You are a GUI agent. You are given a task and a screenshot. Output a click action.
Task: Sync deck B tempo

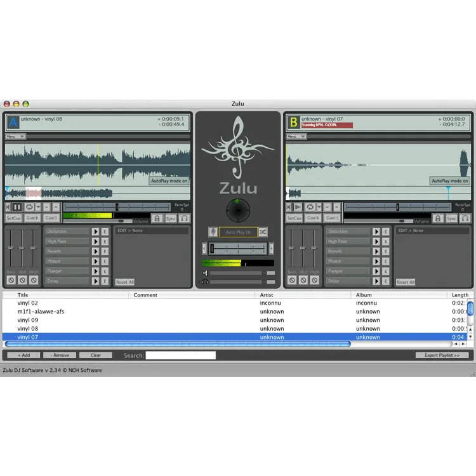[452, 218]
